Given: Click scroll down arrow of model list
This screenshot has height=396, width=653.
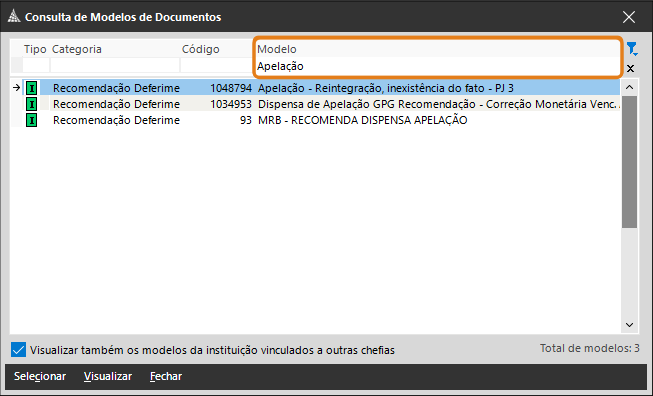Looking at the screenshot, I should (630, 325).
